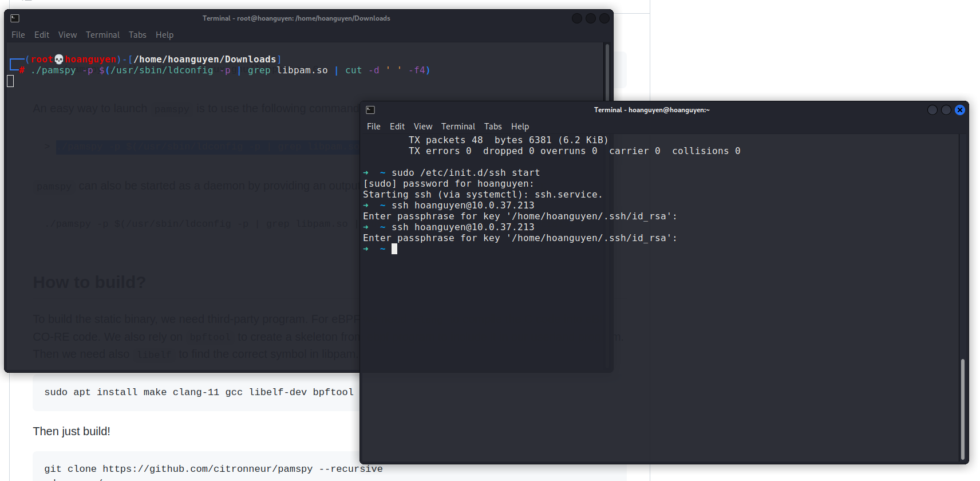This screenshot has width=980, height=481.
Task: Click the root terminal window icon
Action: click(x=15, y=18)
